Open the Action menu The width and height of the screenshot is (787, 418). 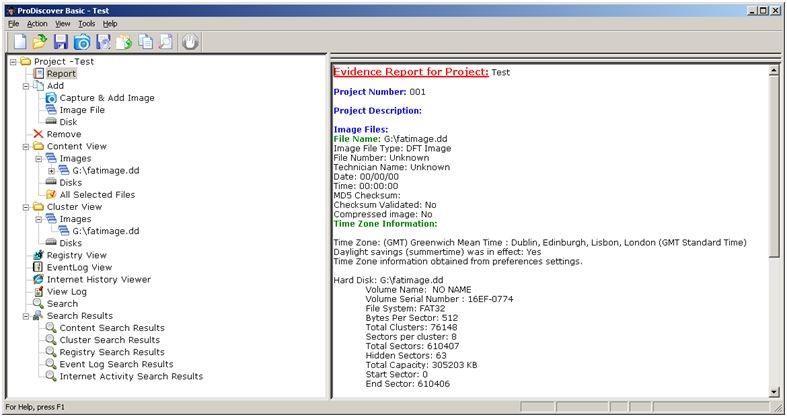tap(37, 23)
